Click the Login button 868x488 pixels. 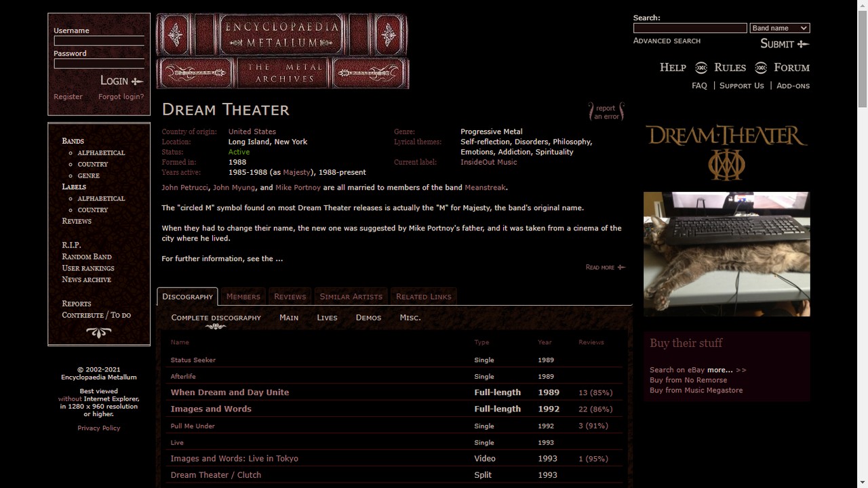[122, 81]
